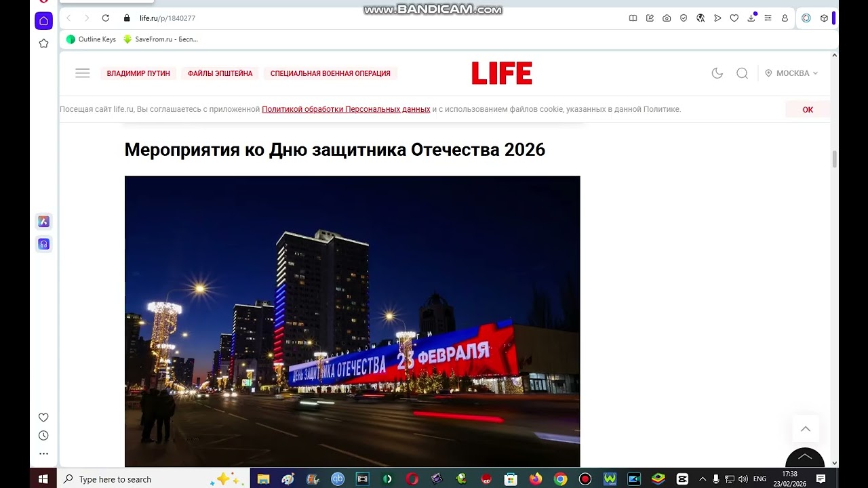This screenshot has height=488, width=868.
Task: Open Opera from the taskbar
Action: point(412,479)
